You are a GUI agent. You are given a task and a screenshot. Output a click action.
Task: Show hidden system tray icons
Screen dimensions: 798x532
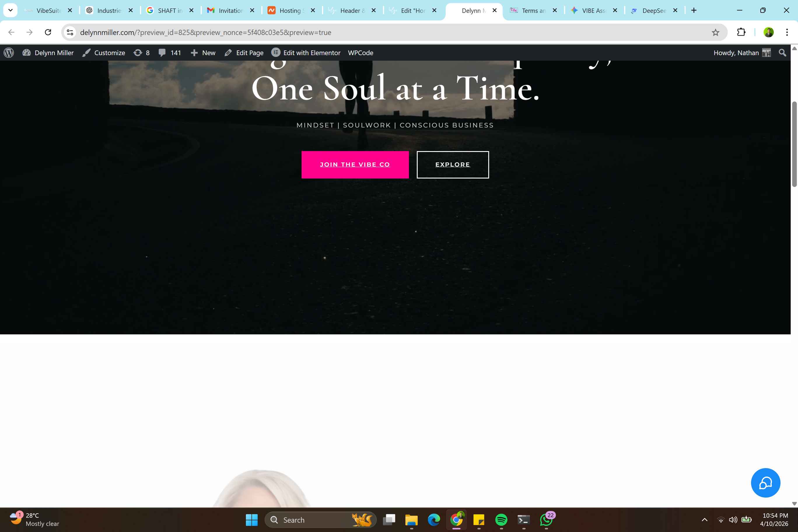point(704,520)
